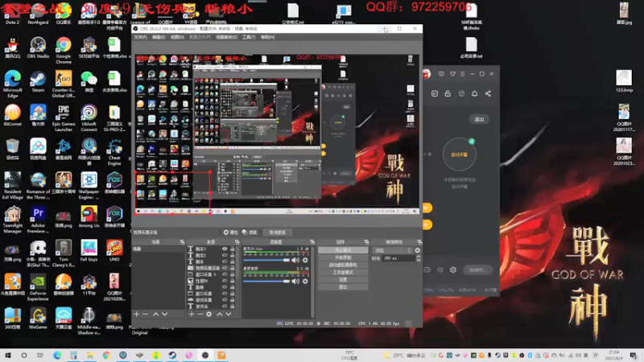Click 开始录制 to start recording

(343, 257)
